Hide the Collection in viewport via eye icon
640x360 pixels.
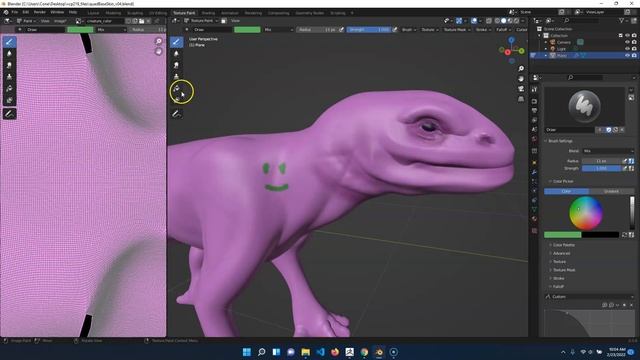[x=627, y=36]
